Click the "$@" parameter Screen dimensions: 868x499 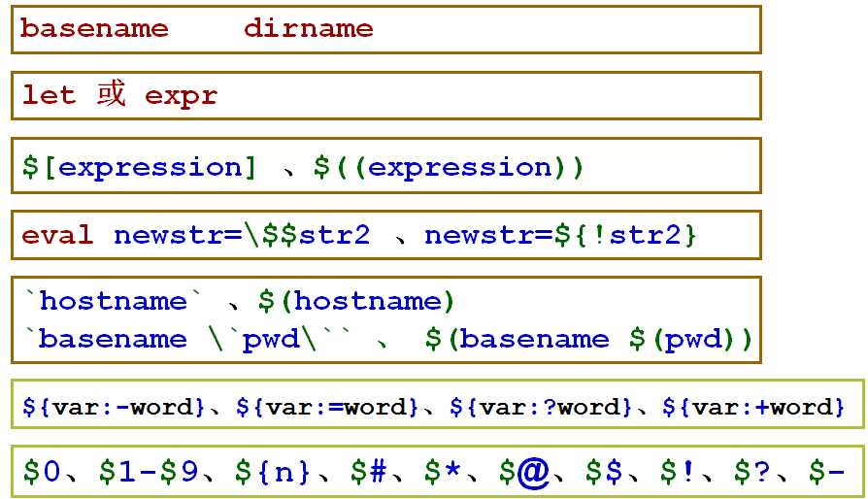tap(523, 473)
